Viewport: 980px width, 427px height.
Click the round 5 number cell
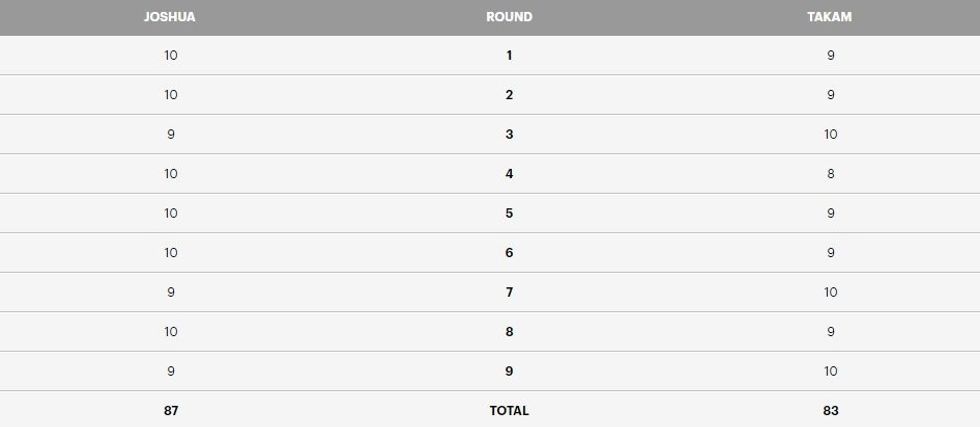[509, 213]
